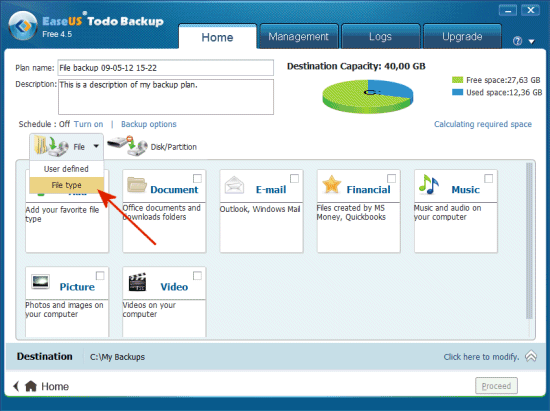The image size is (550, 411).
Task: Click the help question mark icon
Action: tap(517, 41)
